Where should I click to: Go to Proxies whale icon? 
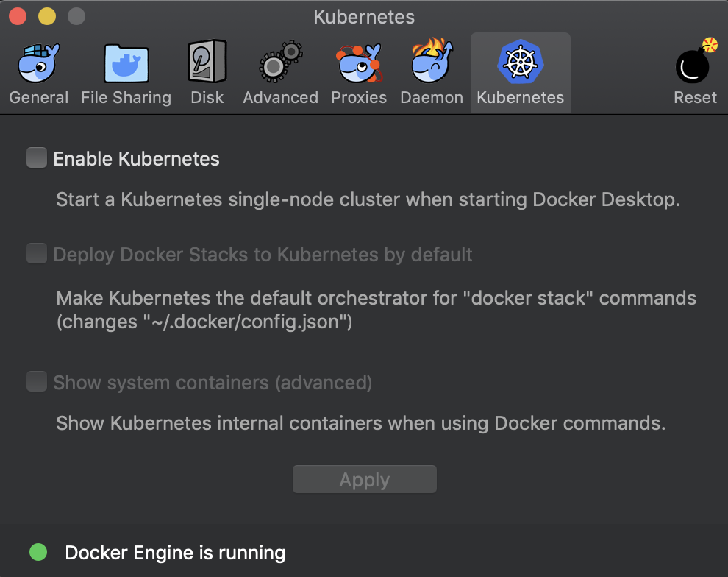pos(359,63)
